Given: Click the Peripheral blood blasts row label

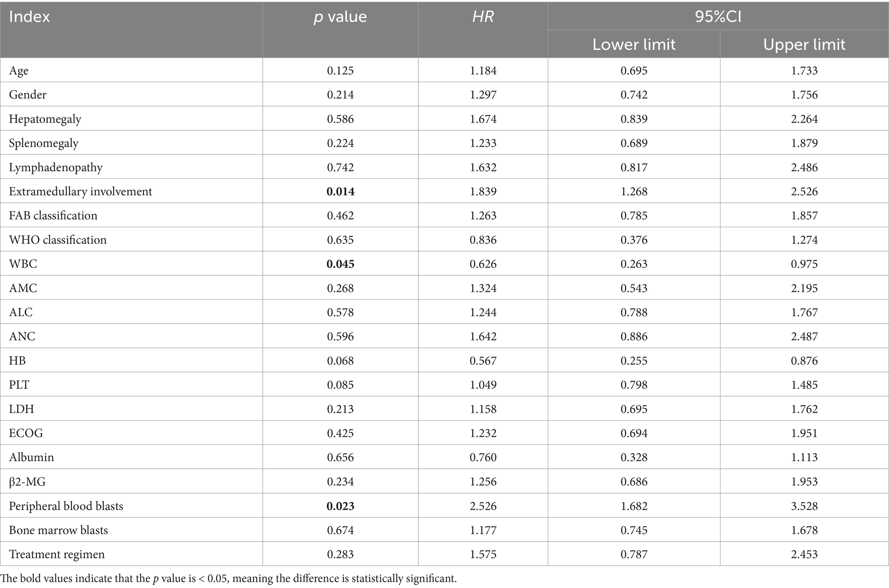Looking at the screenshot, I should point(66,506).
